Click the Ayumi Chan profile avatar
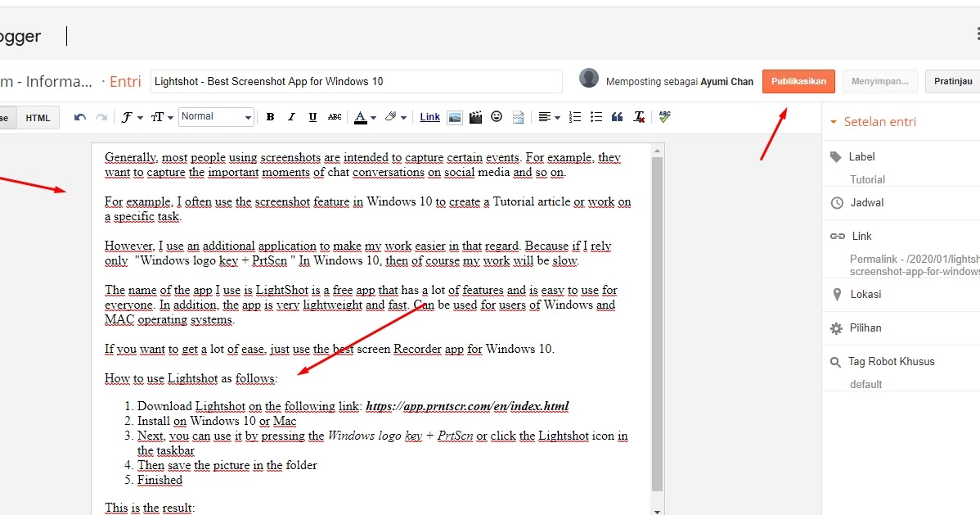The image size is (980, 515). point(589,79)
